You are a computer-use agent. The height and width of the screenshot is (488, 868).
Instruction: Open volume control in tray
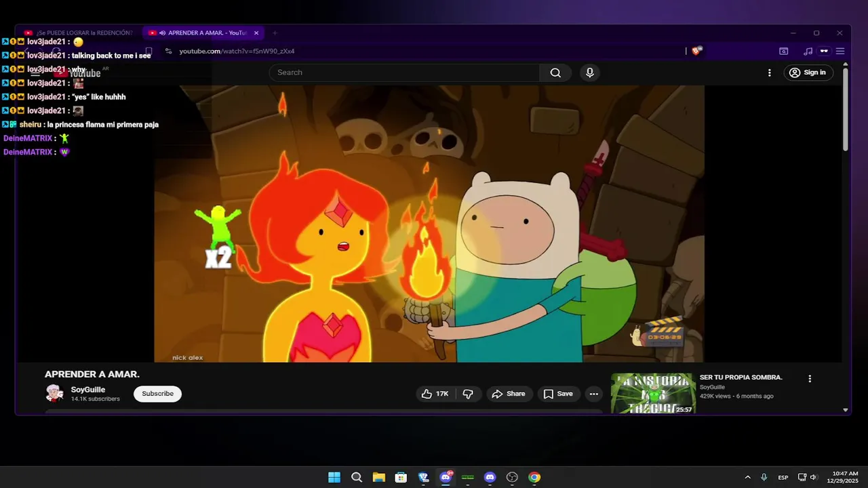coord(814,477)
